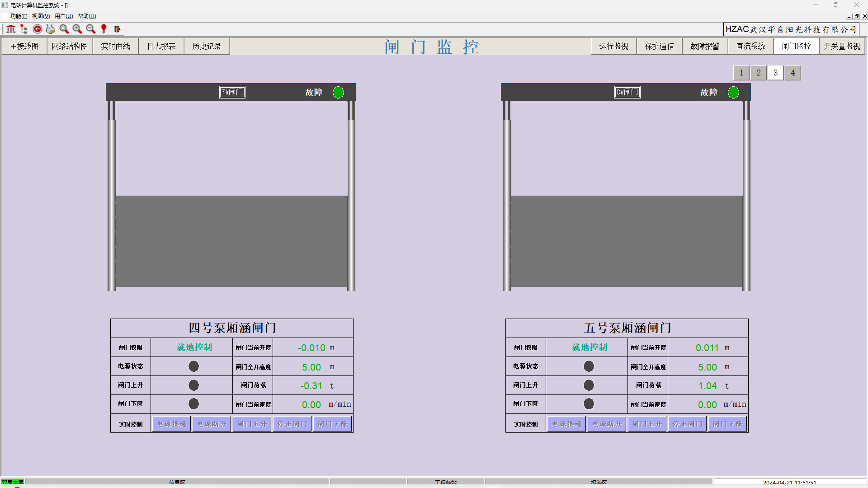Image resolution: width=868 pixels, height=488 pixels.
Task: Click the red back arrow icon
Action: click(x=38, y=29)
